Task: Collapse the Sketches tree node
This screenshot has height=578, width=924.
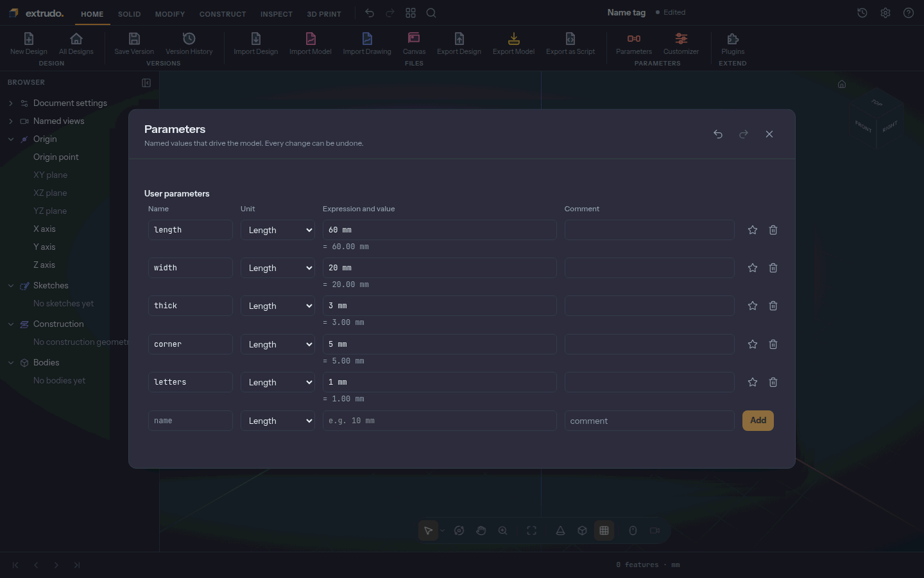Action: [x=11, y=285]
